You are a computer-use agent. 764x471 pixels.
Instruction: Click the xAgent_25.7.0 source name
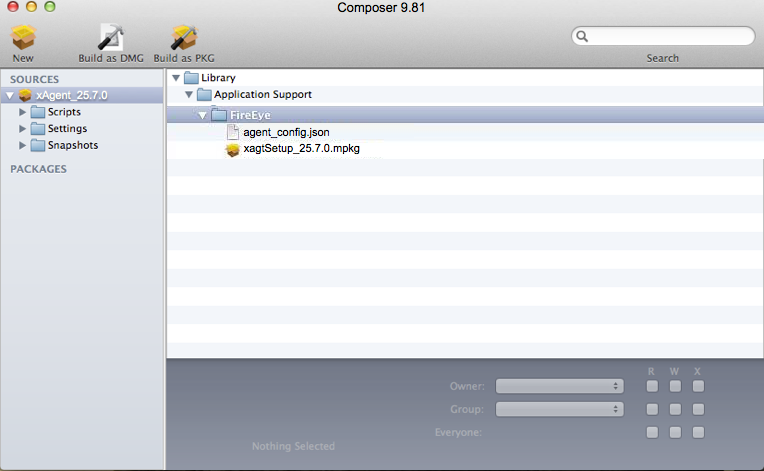coord(72,95)
